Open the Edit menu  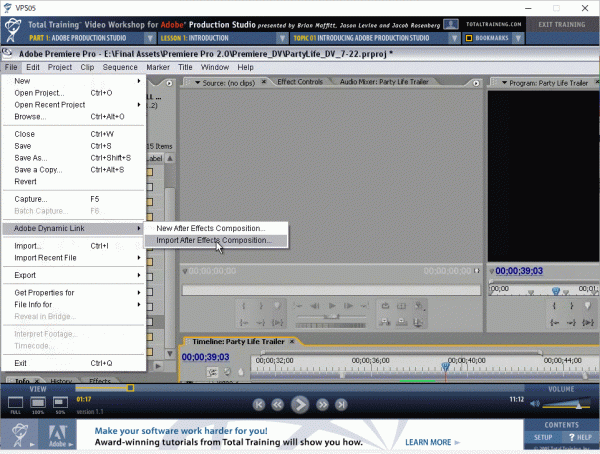pos(33,67)
